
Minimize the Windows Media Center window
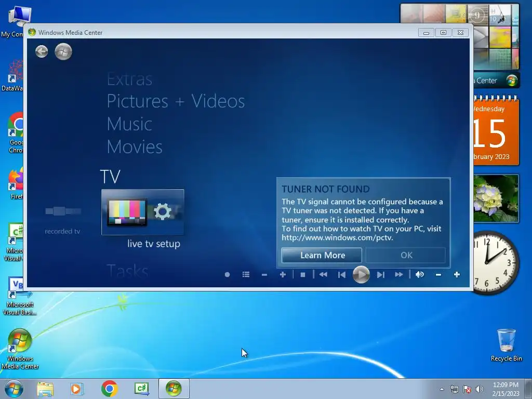(x=426, y=33)
